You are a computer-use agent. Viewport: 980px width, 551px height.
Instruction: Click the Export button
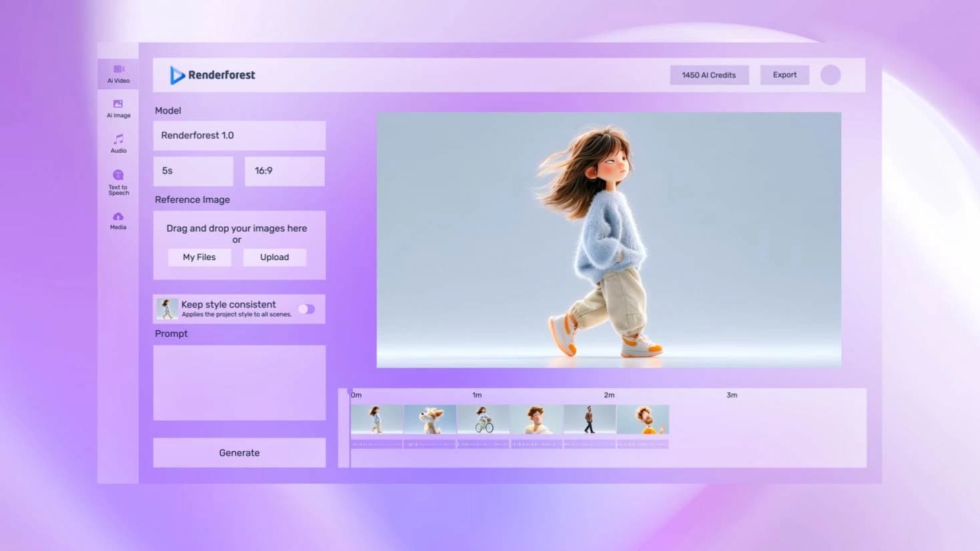coord(784,75)
